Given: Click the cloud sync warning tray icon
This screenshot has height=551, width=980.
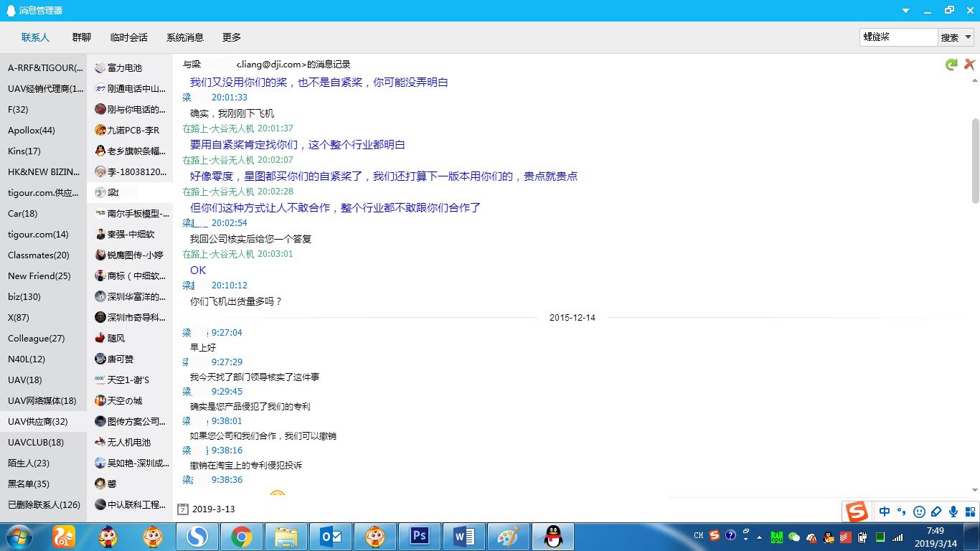Looking at the screenshot, I should click(811, 537).
